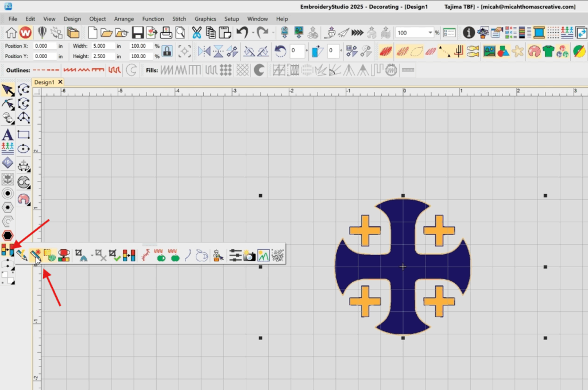Click the Save floppy disk icon
588x390 pixels.
(138, 32)
